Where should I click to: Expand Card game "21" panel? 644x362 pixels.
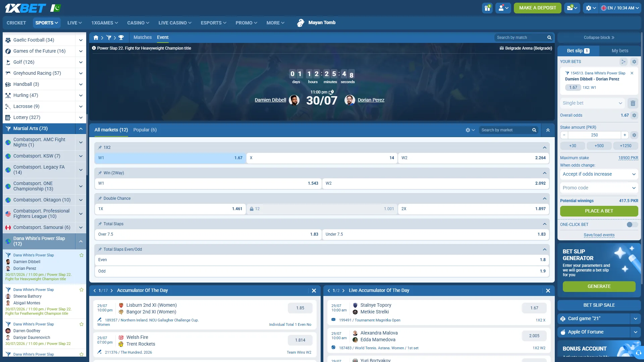[635, 319]
